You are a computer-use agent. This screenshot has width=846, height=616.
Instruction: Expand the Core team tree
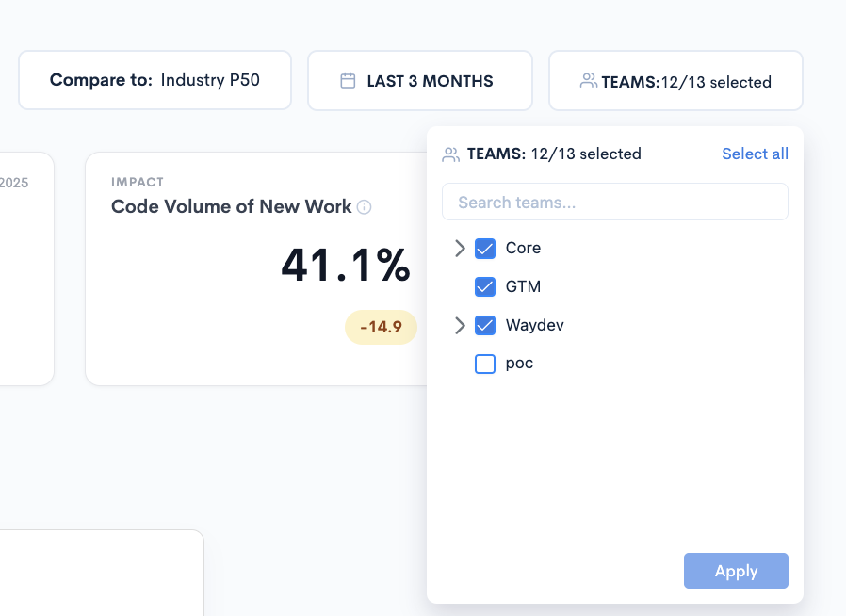pos(460,248)
